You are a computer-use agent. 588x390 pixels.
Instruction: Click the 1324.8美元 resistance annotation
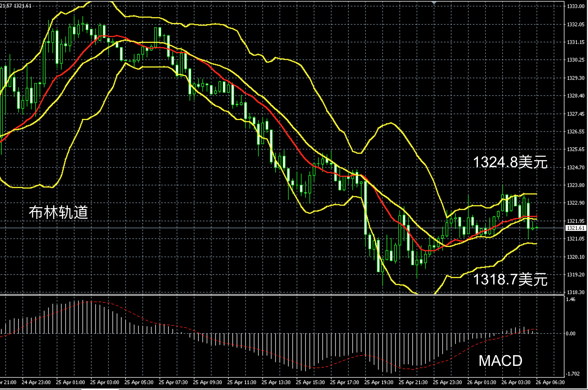[x=510, y=162]
